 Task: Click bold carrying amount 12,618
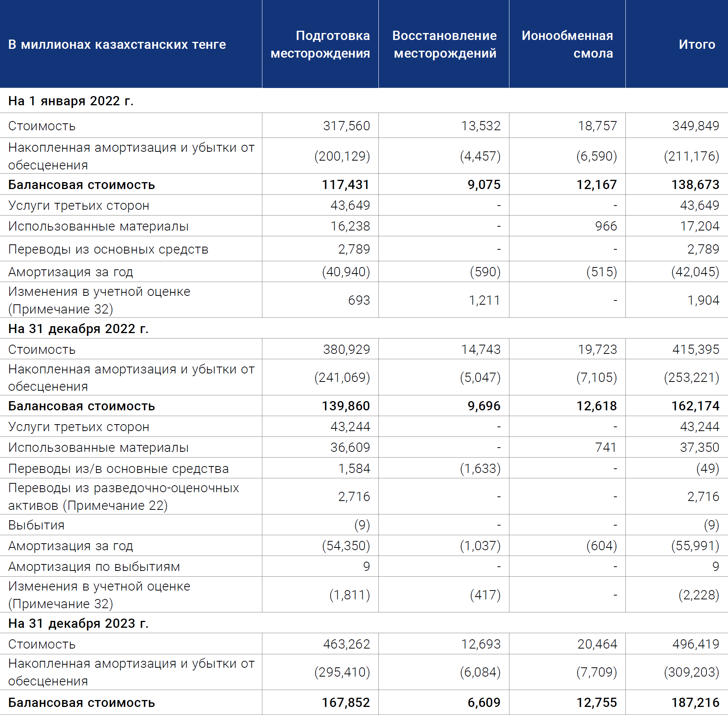coord(597,406)
